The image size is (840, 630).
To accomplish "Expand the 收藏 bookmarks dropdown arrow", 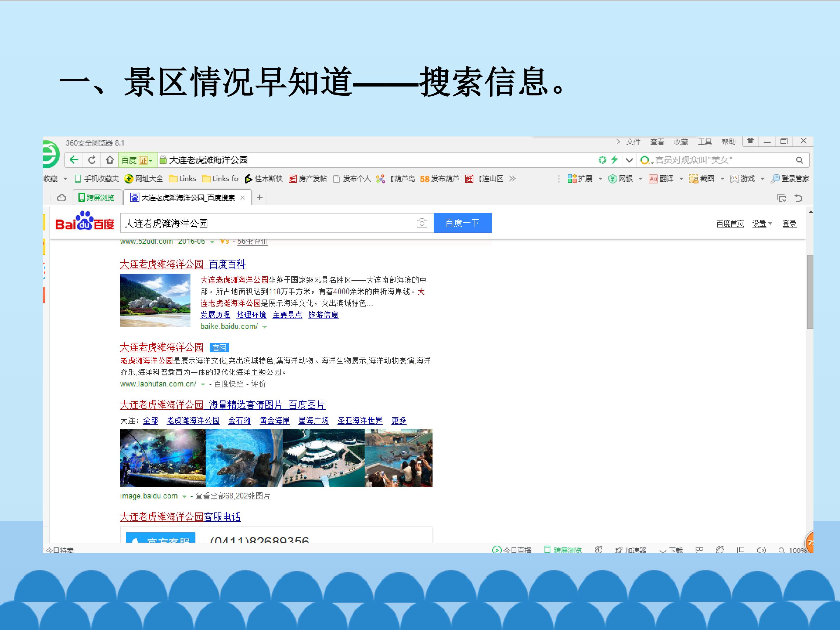I will point(65,179).
